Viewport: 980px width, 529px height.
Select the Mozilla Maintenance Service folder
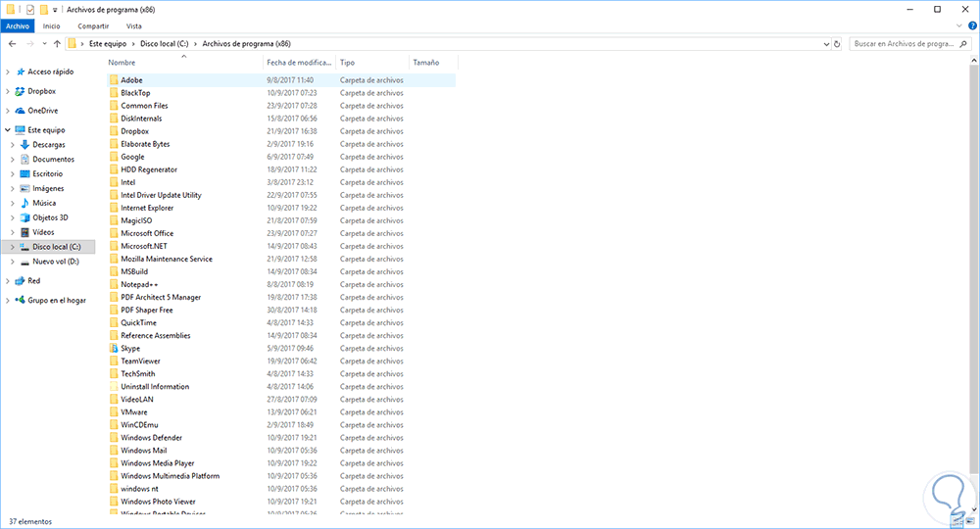click(x=167, y=259)
